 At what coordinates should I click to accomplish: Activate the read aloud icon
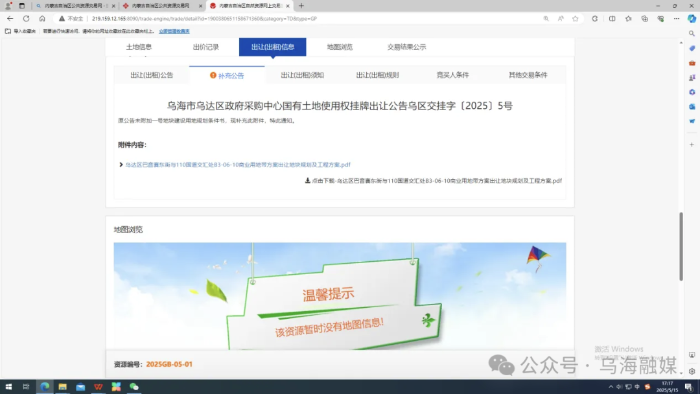point(561,19)
